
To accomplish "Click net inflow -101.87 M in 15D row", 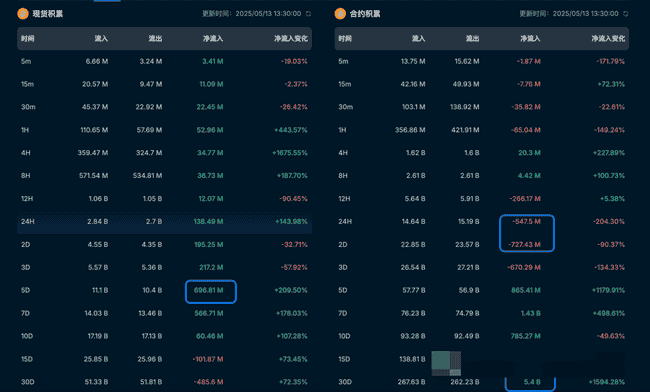I will 208,359.
